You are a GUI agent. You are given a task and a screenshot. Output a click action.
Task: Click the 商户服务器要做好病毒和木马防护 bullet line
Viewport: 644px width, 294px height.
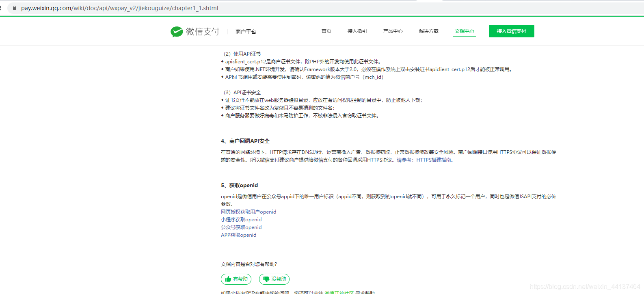[x=301, y=116]
